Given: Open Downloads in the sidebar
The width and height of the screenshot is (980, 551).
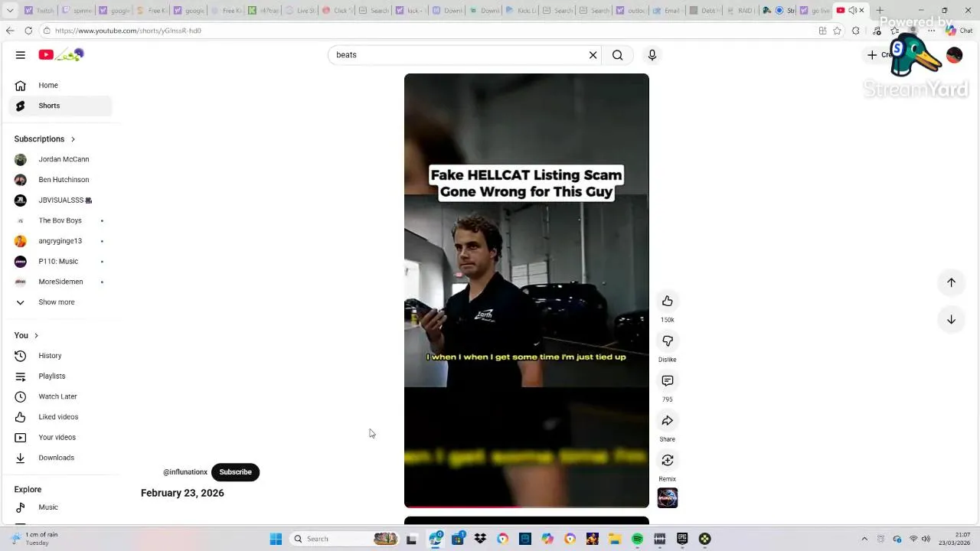Looking at the screenshot, I should click(x=60, y=458).
